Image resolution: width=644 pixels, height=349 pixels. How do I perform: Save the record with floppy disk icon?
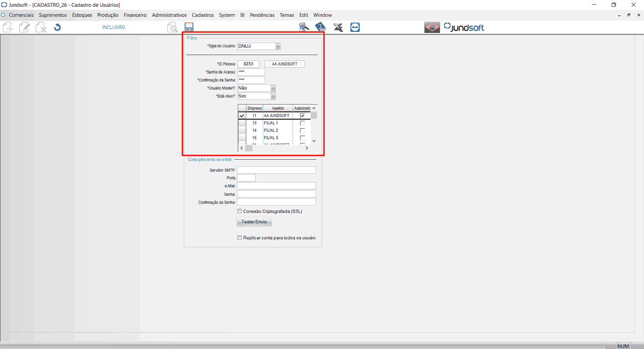[189, 28]
